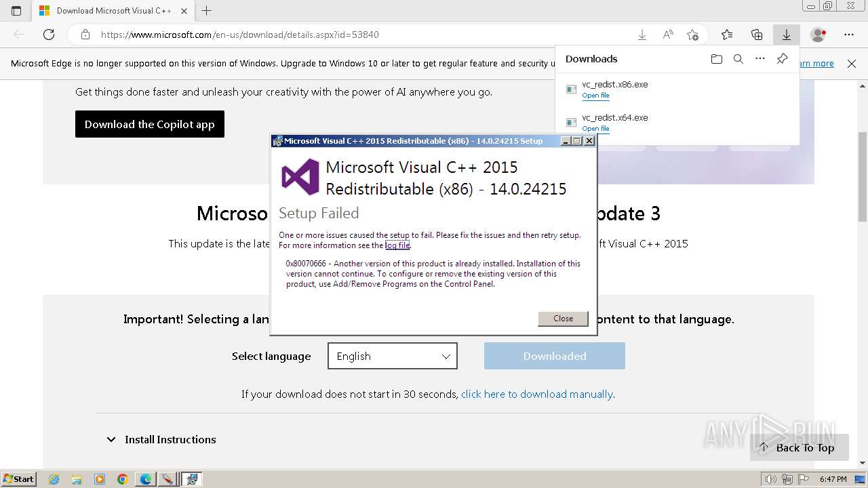Click here to download manually link

pos(537,394)
